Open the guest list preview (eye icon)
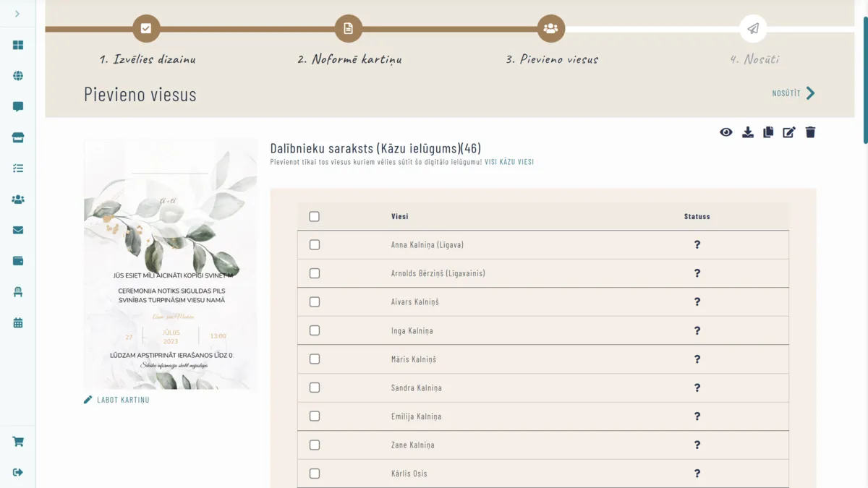The image size is (868, 488). coord(726,132)
